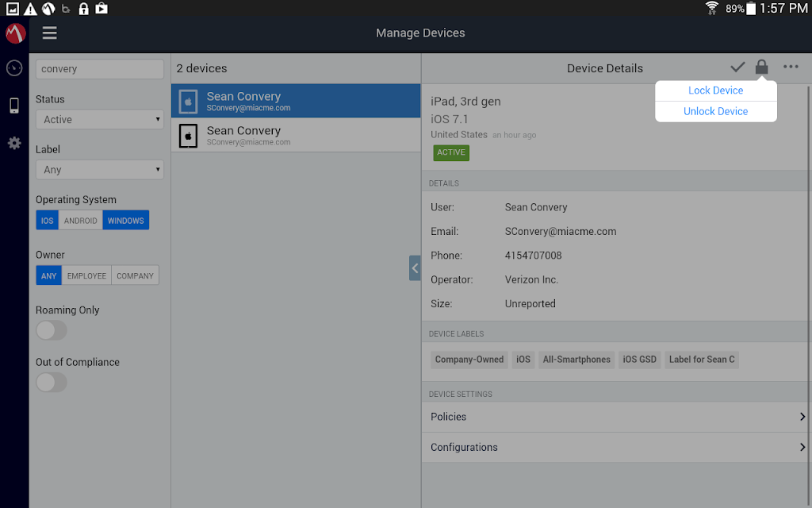Toggle the Roaming Only switch
This screenshot has height=508, width=812.
(52, 330)
